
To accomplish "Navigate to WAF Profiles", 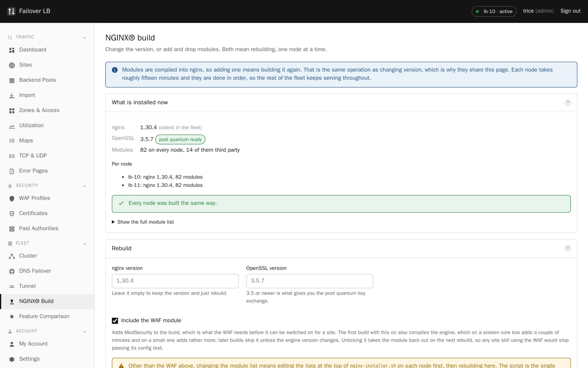I will [47, 198].
